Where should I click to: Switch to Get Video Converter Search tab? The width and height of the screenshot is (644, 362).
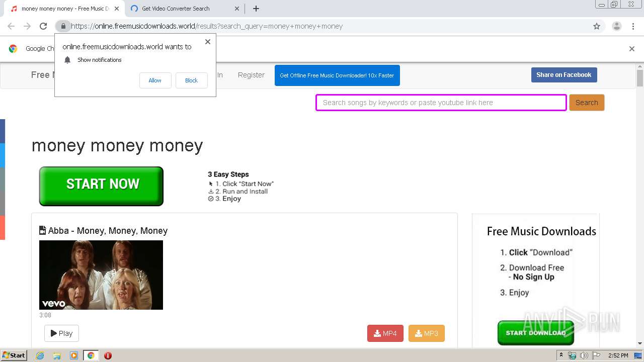(183, 9)
